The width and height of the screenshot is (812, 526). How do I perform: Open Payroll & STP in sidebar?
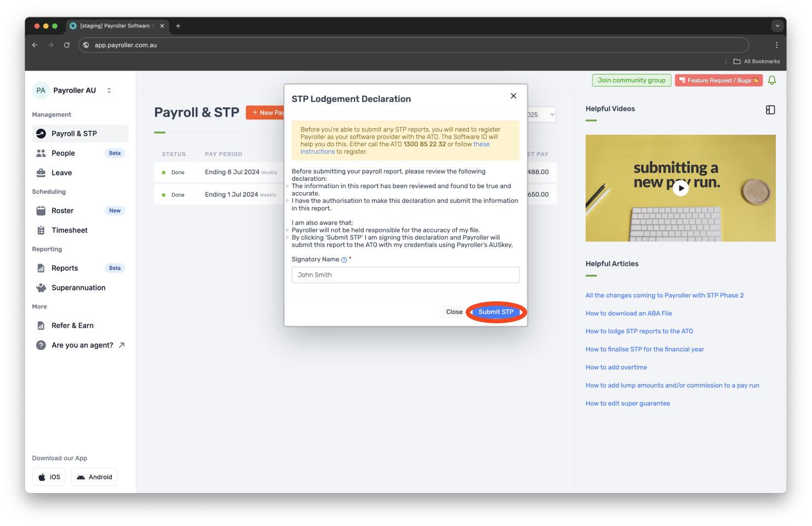tap(80, 134)
